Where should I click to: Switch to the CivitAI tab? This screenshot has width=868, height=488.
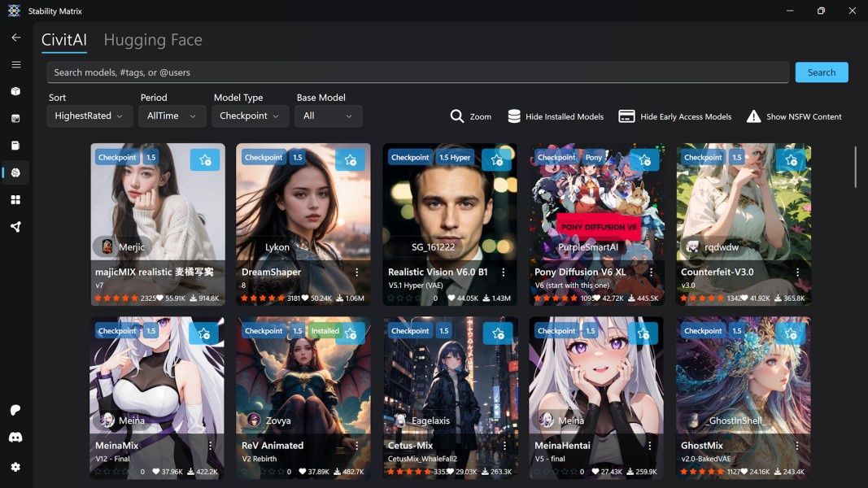tap(64, 40)
